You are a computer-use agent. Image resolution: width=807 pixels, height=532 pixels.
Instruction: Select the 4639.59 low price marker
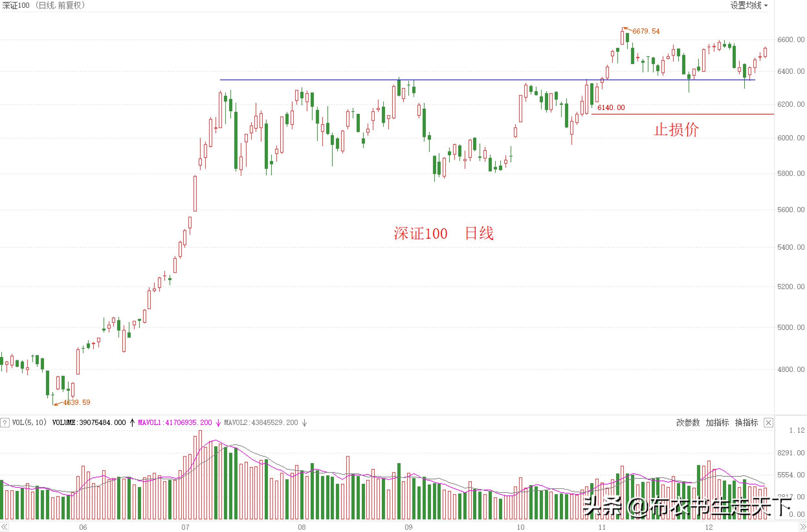tap(77, 402)
